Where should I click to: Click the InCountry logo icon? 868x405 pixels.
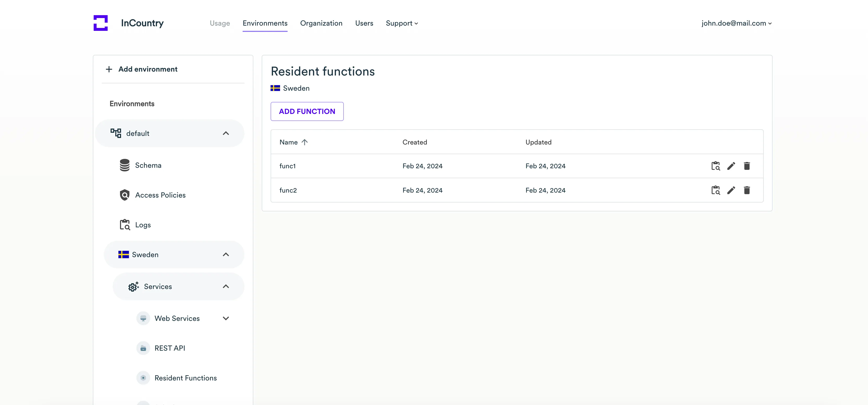pyautogui.click(x=100, y=23)
